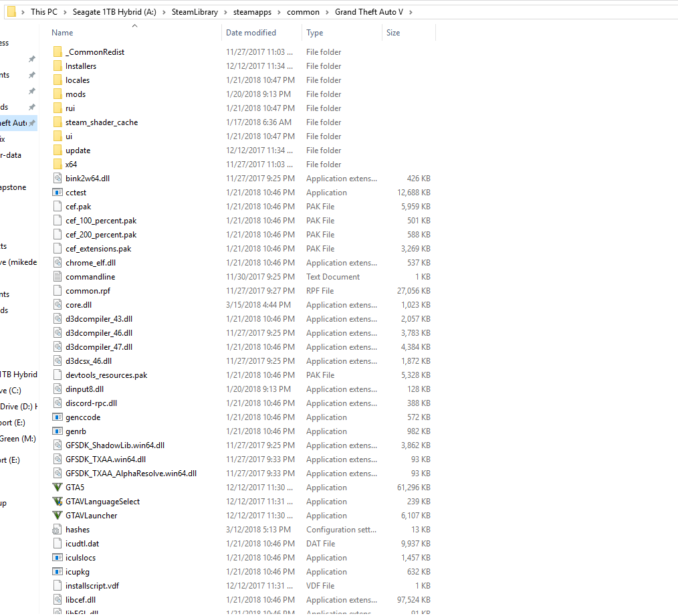The width and height of the screenshot is (678, 616).
Task: Select the chrome_elf.dll file name
Action: coord(90,263)
